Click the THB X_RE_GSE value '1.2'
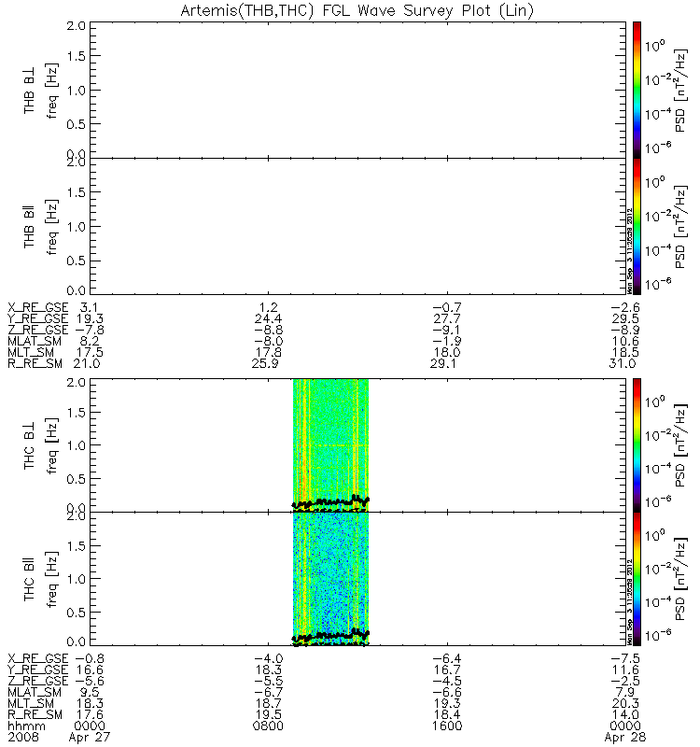 click(x=269, y=307)
